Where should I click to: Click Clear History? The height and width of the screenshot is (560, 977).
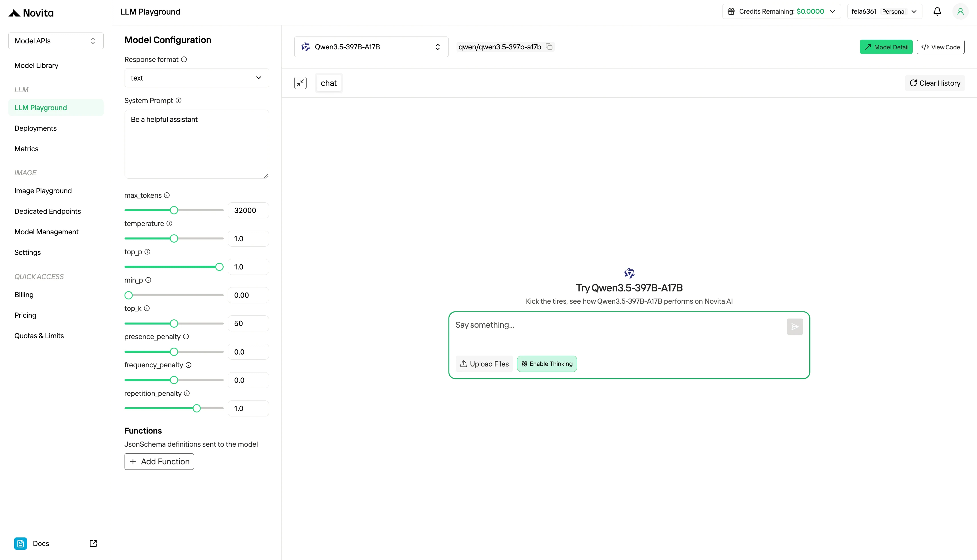point(935,83)
